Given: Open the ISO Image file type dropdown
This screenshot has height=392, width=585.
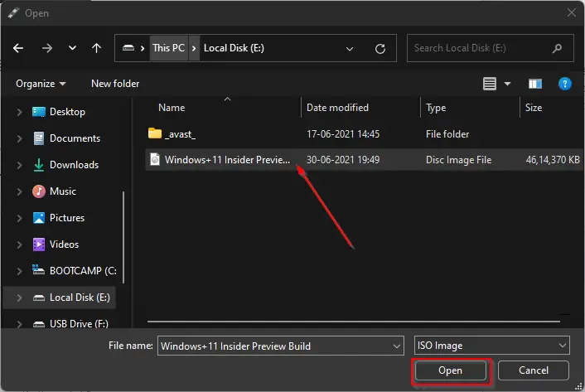Looking at the screenshot, I should (491, 346).
